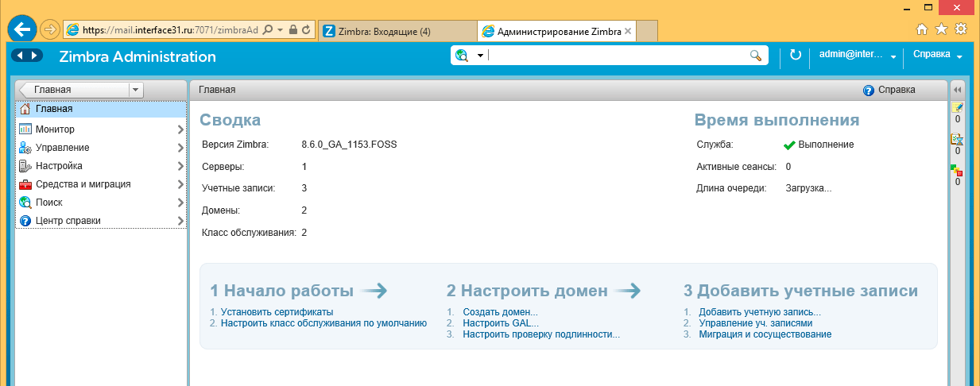Viewport: 980px width, 386px height.
Task: Open Настроить проверку подлинности... link
Action: (541, 334)
